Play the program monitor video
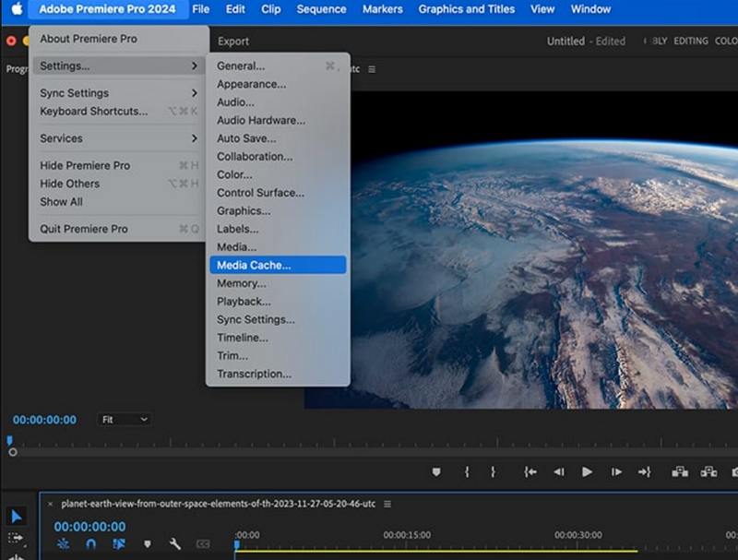 pyautogui.click(x=587, y=471)
